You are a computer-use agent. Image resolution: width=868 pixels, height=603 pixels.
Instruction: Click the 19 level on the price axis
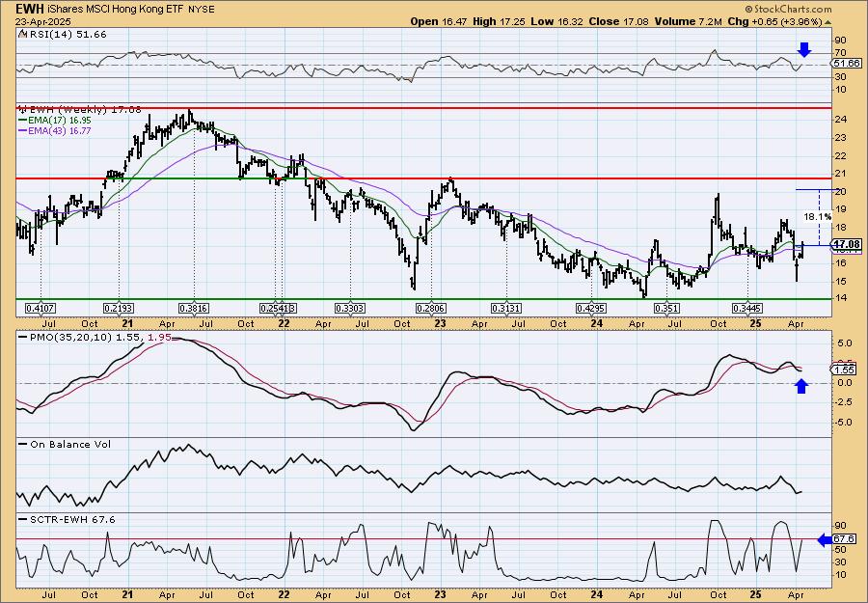click(840, 209)
